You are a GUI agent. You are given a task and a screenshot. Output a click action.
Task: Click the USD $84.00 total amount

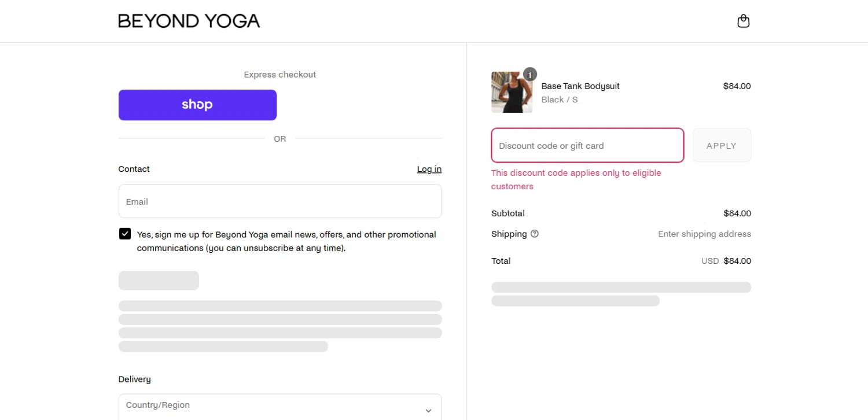pos(726,261)
